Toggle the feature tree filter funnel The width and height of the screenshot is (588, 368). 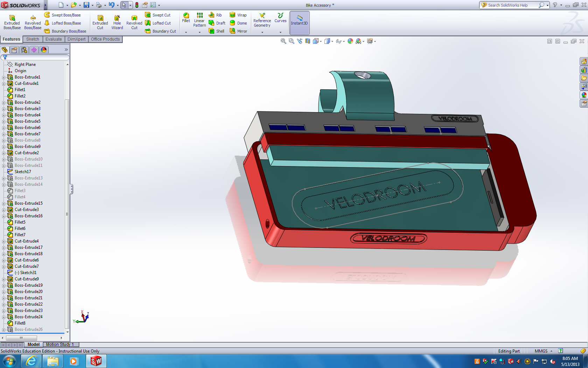pyautogui.click(x=5, y=57)
